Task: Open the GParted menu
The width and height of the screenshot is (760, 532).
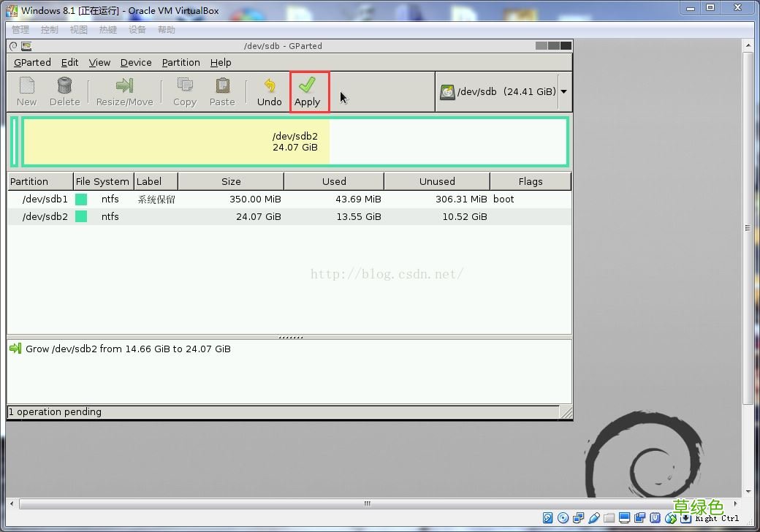Action: pyautogui.click(x=32, y=63)
